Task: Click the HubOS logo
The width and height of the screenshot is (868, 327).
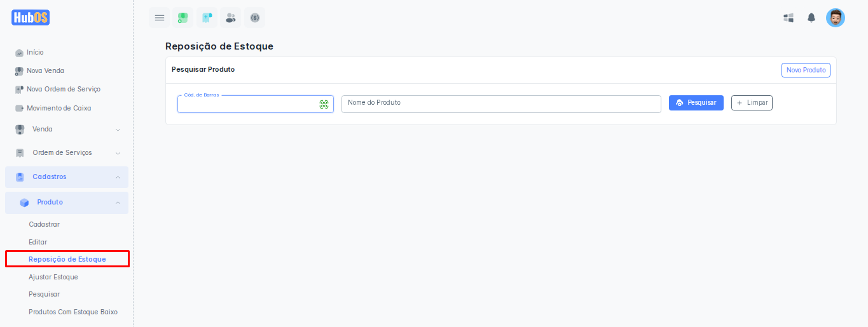Action: pos(31,18)
